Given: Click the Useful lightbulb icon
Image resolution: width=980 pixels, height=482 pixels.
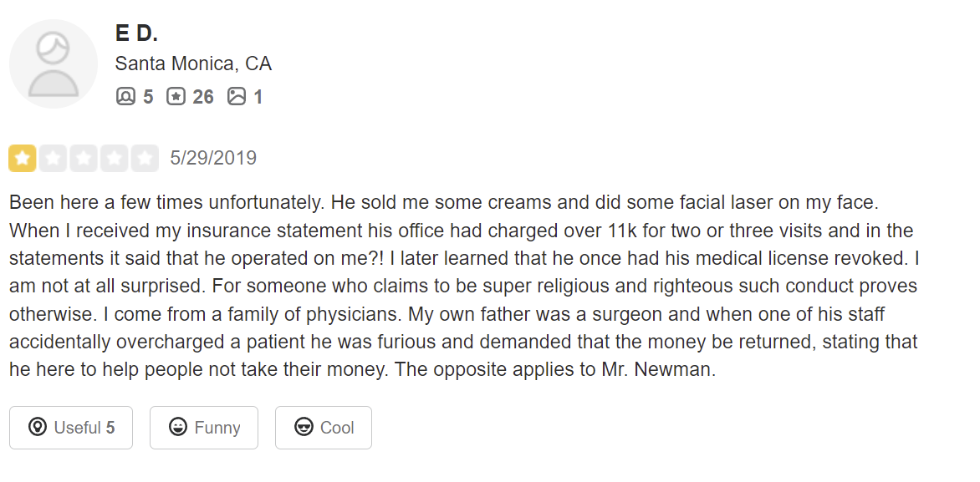Looking at the screenshot, I should 37,428.
